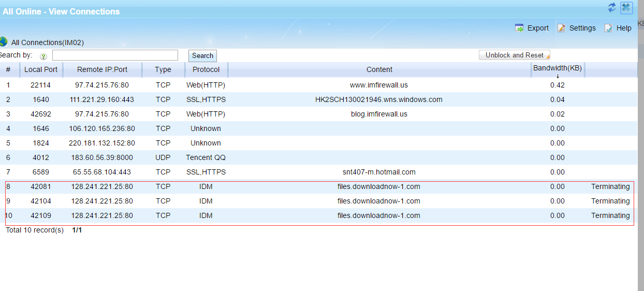Click UDP type cell in row 6
This screenshot has height=291, width=644.
pyautogui.click(x=163, y=157)
